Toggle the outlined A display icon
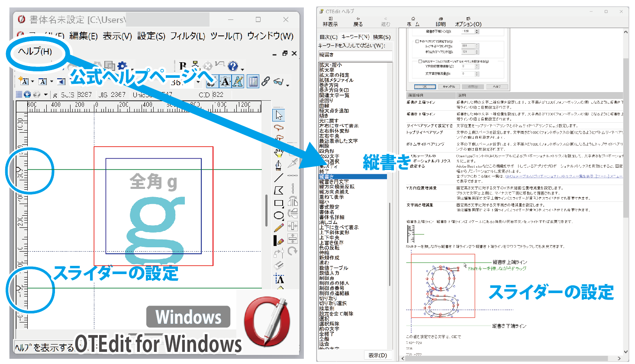 [225, 81]
